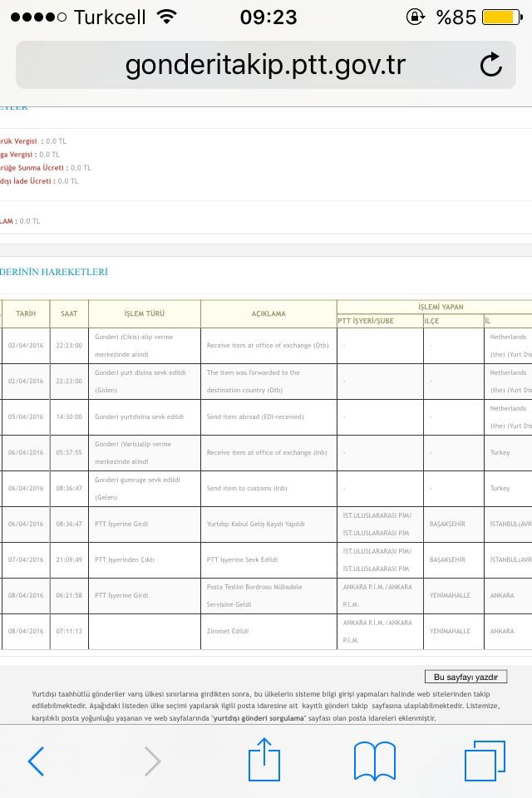Click ANKARA P.İ.M. cell in Zimmet Edildi row

[x=380, y=631]
